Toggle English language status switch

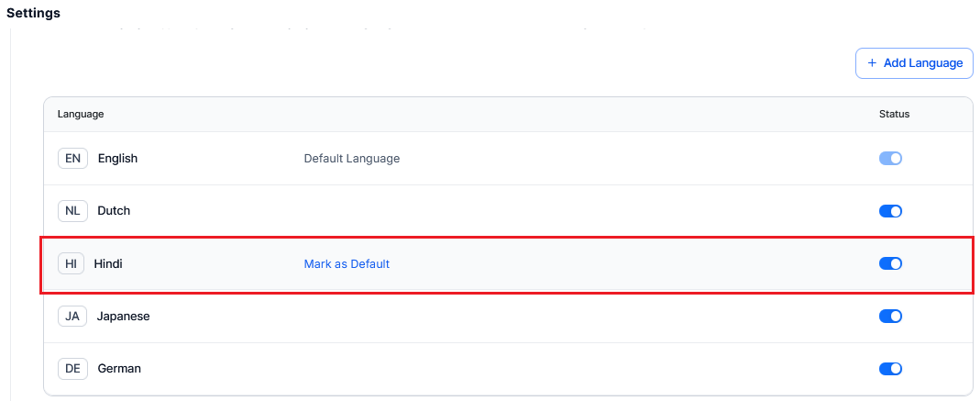890,158
